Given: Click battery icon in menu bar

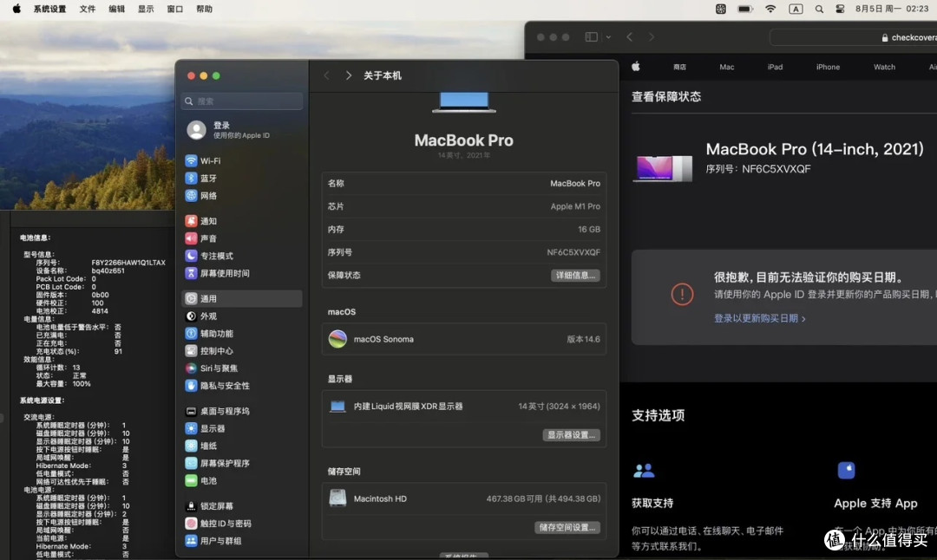Looking at the screenshot, I should pyautogui.click(x=745, y=9).
